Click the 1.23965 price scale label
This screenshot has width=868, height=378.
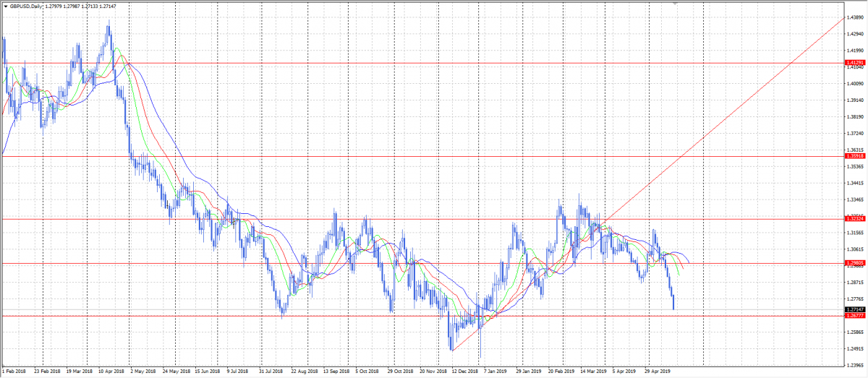[x=856, y=365]
